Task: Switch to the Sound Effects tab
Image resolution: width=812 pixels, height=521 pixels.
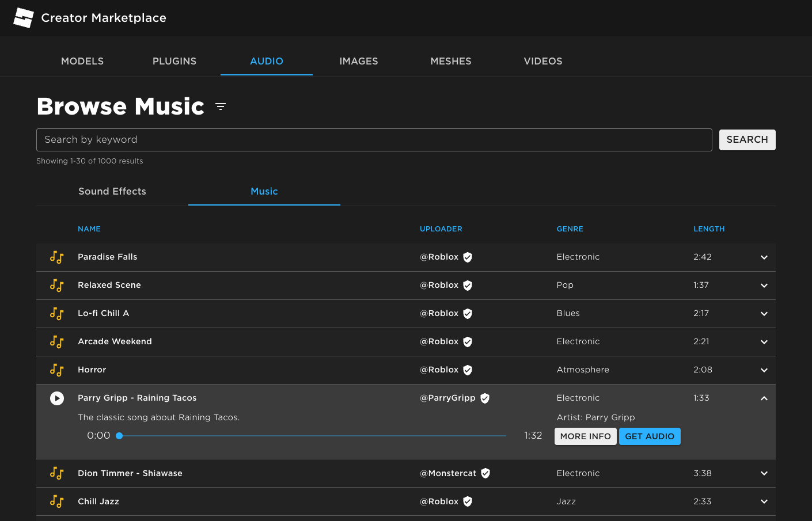Action: coord(112,191)
